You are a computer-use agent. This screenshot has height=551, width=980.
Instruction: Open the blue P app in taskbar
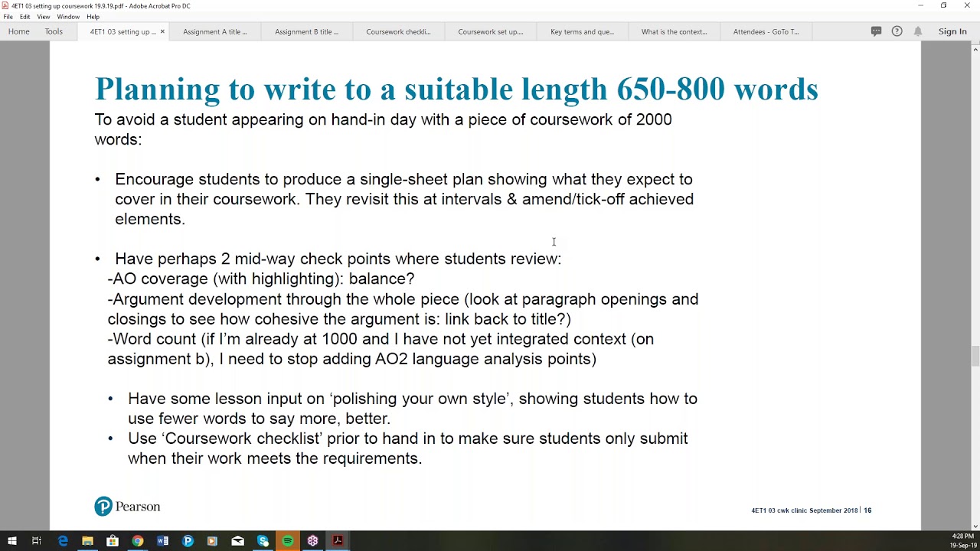pos(188,541)
